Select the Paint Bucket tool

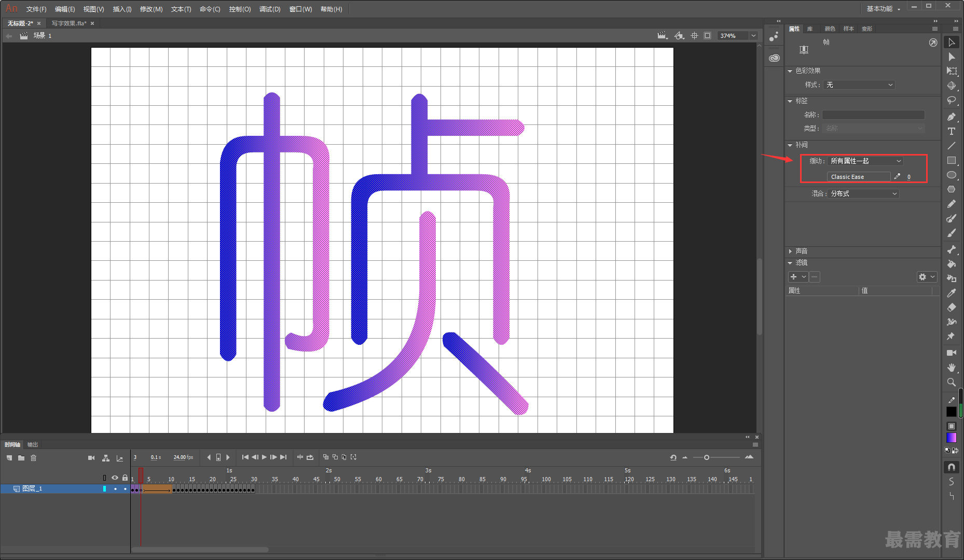tap(951, 264)
